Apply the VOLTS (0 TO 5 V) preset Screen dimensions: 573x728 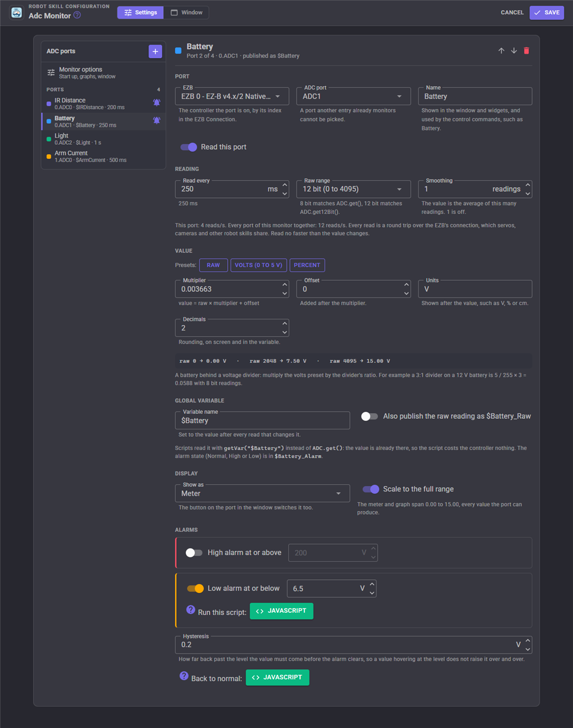(x=259, y=265)
